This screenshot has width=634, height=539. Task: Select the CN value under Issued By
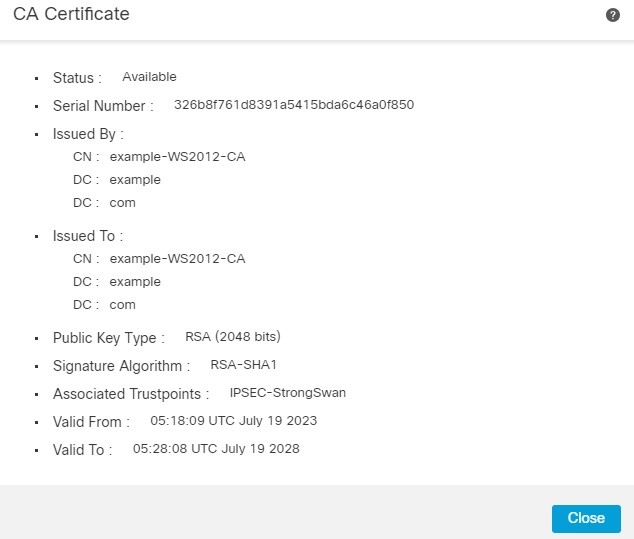pos(177,157)
